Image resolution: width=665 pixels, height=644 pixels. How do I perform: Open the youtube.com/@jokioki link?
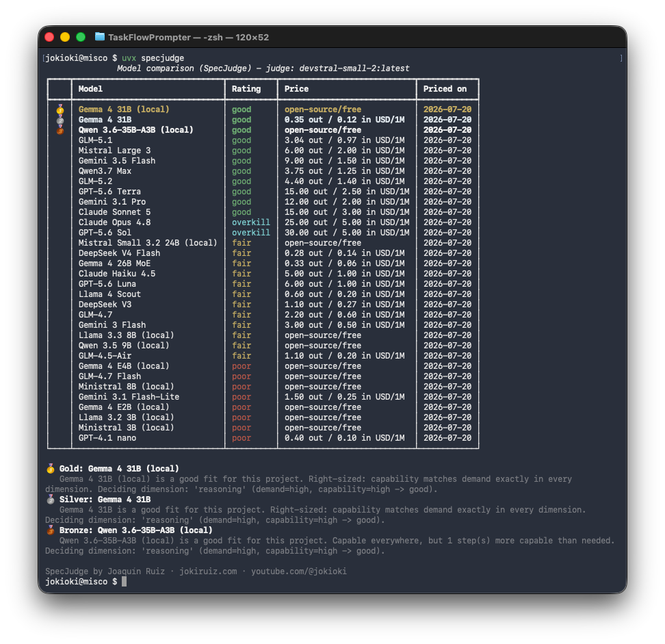(x=299, y=571)
